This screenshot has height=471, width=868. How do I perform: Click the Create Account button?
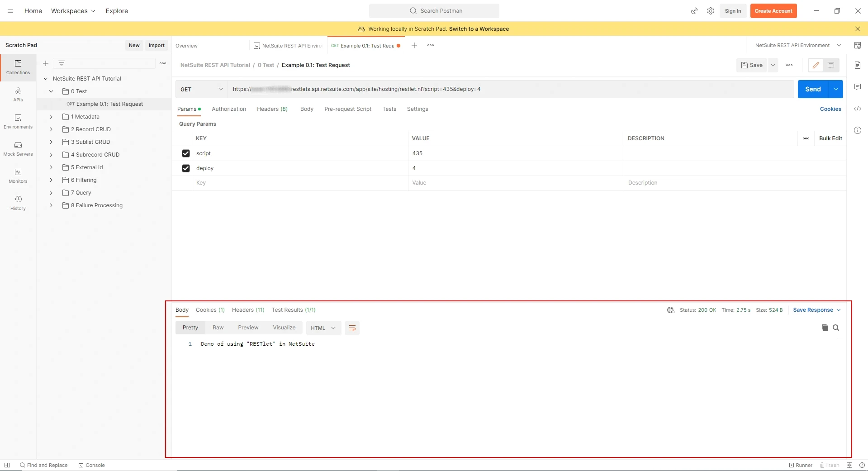[x=773, y=11]
